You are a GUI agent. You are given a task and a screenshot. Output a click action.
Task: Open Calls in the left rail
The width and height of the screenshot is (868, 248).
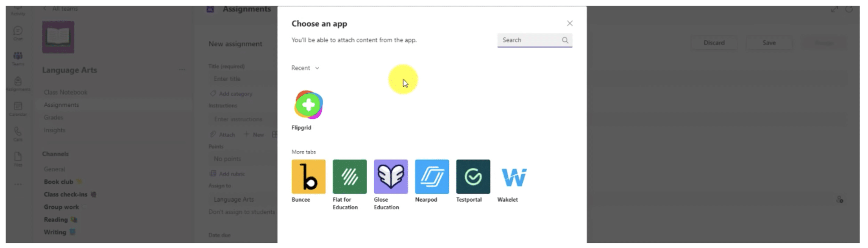pyautogui.click(x=18, y=134)
